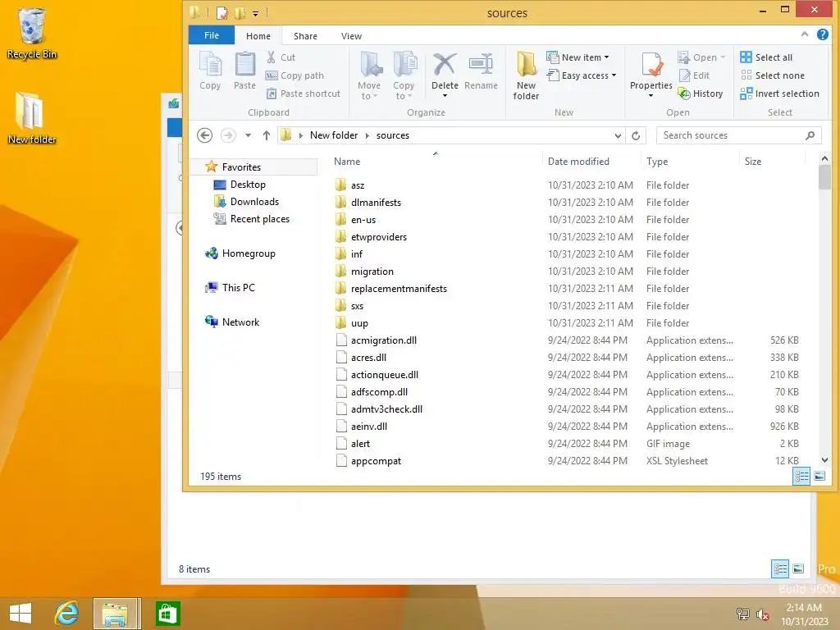Switch to the View ribbon tab
This screenshot has height=630, width=840.
(351, 36)
